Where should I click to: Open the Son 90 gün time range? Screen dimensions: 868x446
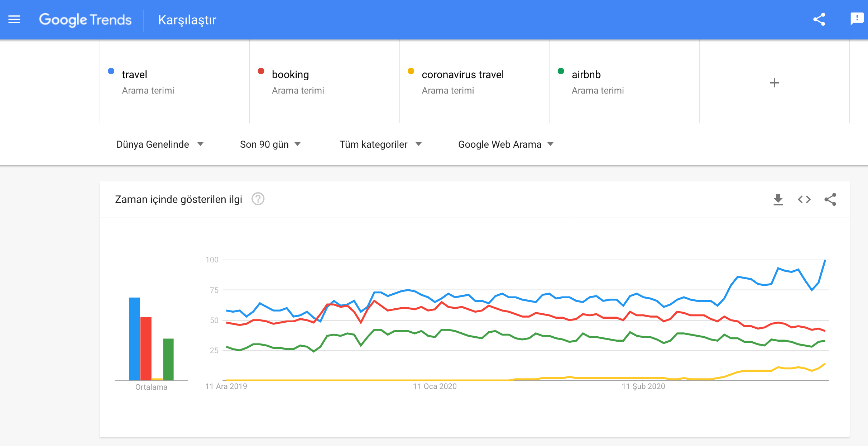point(270,144)
